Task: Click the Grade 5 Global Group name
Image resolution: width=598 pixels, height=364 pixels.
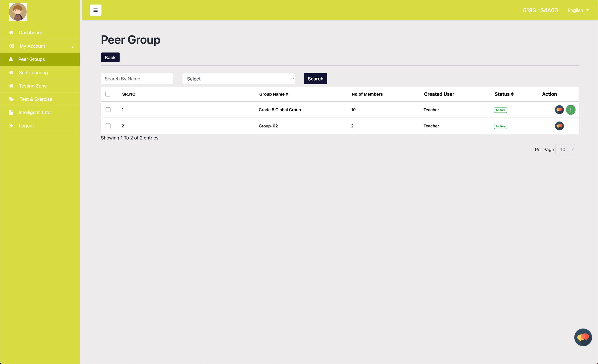Action: point(279,110)
